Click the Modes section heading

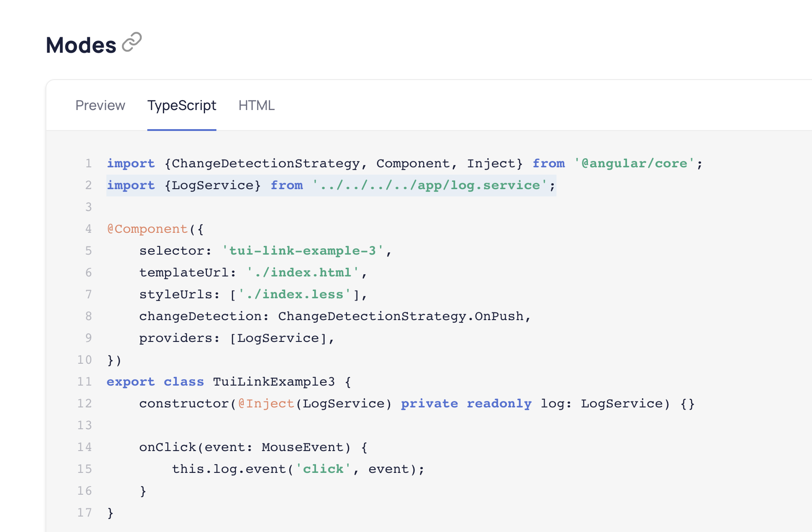[x=81, y=45]
